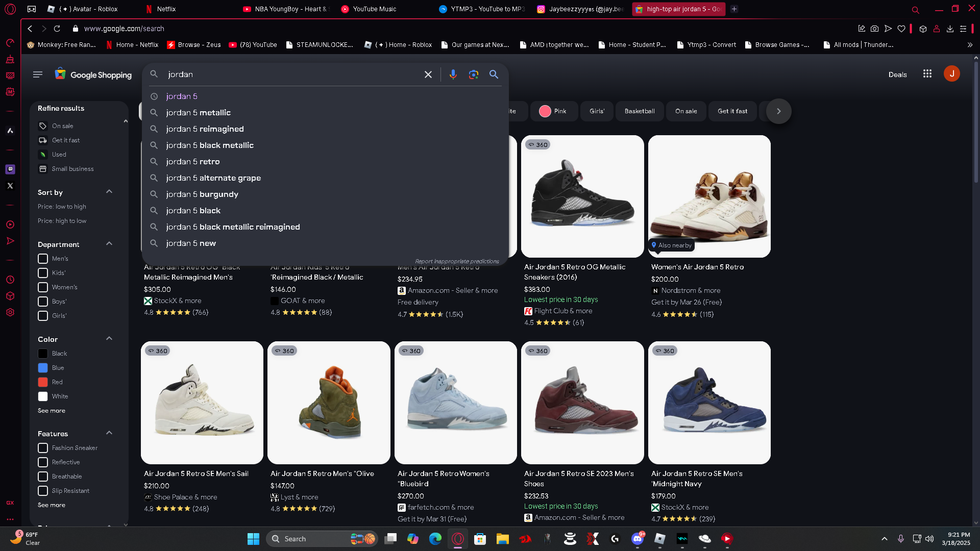The height and width of the screenshot is (551, 980).
Task: Open Discord from the taskbar
Action: (638, 539)
